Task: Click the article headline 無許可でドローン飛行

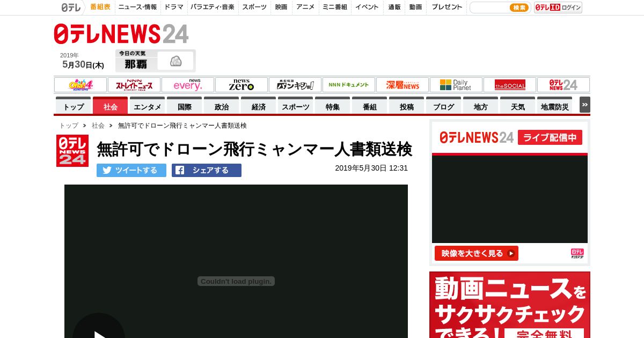Action: pyautogui.click(x=254, y=149)
